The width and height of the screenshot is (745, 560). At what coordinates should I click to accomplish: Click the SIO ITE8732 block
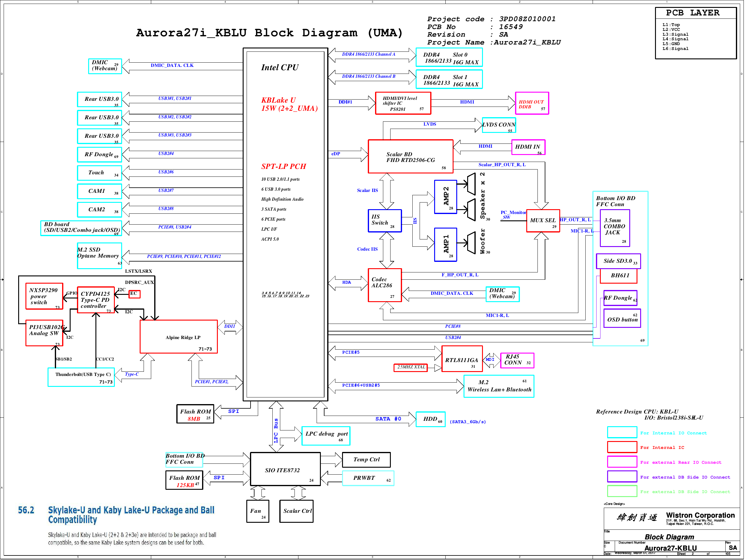click(285, 469)
